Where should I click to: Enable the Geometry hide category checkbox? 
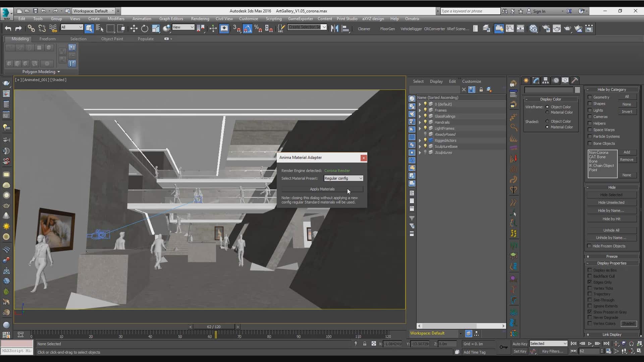pos(590,97)
